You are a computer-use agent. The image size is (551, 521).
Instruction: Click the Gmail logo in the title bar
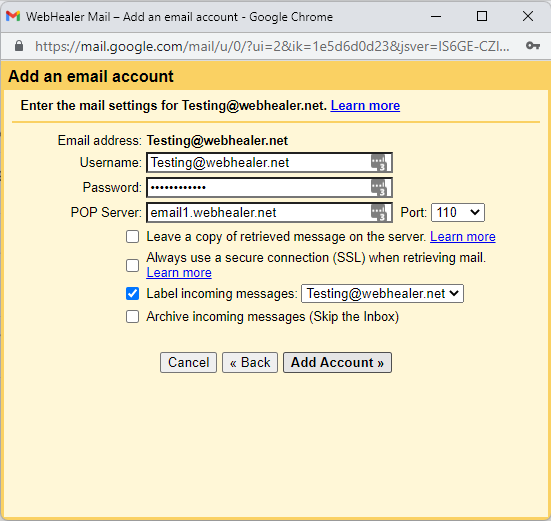tap(13, 16)
